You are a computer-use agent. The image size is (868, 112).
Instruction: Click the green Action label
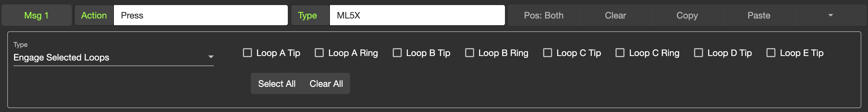coord(94,15)
